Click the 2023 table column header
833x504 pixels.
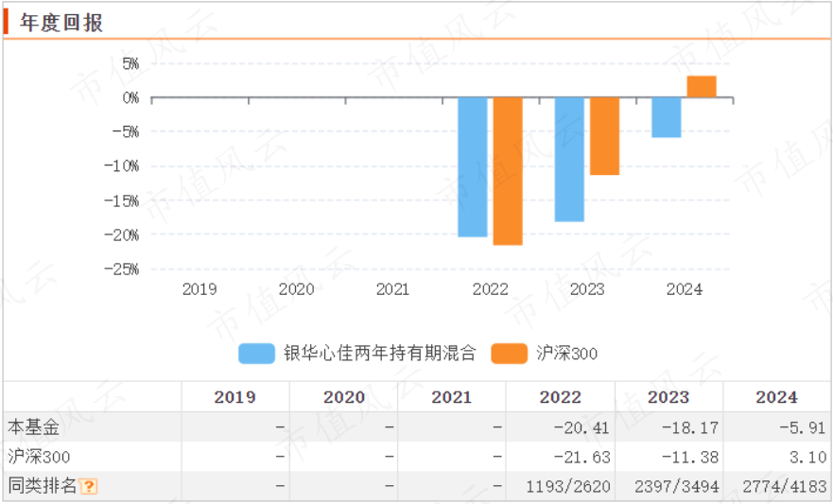click(668, 397)
